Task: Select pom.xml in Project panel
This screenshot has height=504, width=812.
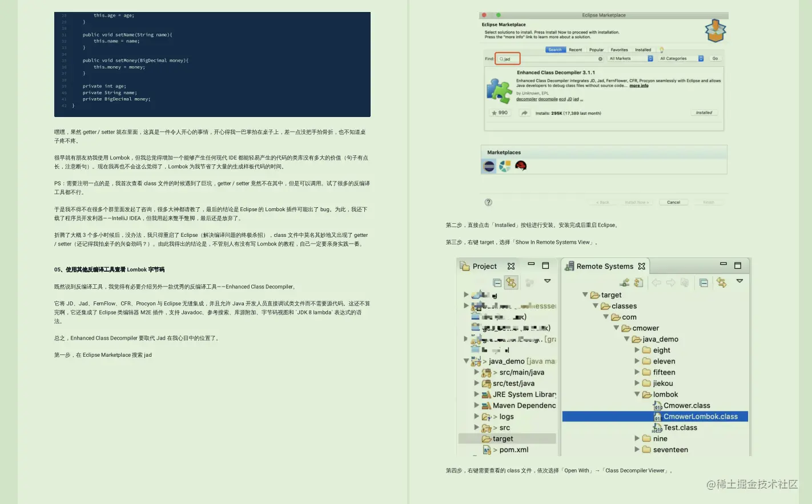Action: coord(506,450)
